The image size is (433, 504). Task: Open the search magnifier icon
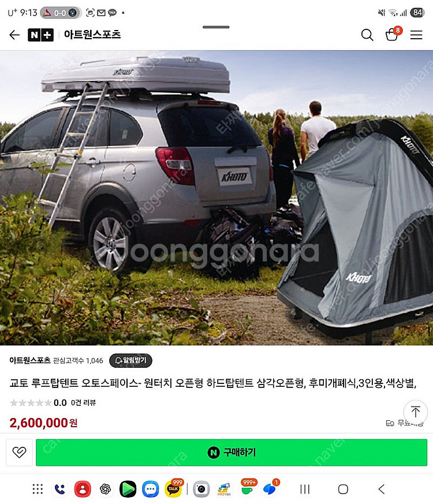367,35
